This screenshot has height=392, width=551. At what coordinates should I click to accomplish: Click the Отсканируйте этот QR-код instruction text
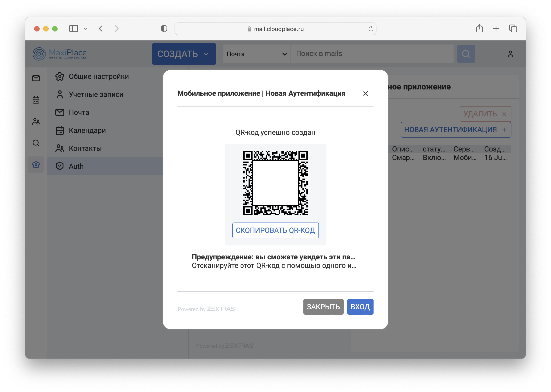pos(274,265)
